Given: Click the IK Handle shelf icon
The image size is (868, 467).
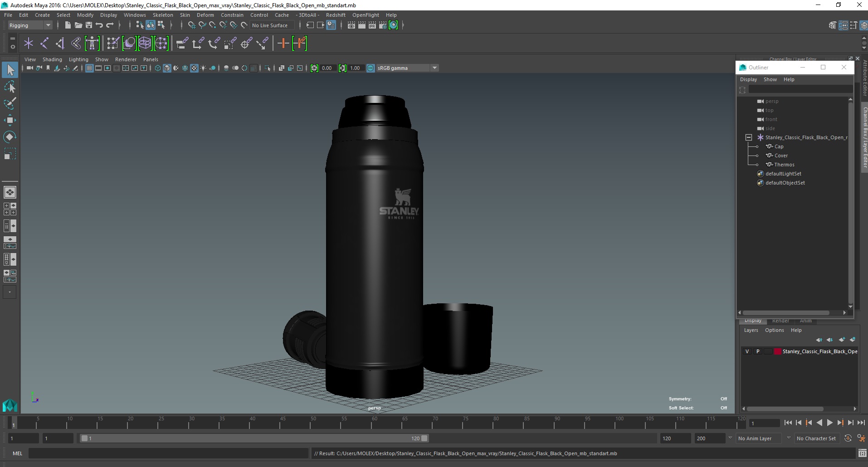Looking at the screenshot, I should (60, 44).
